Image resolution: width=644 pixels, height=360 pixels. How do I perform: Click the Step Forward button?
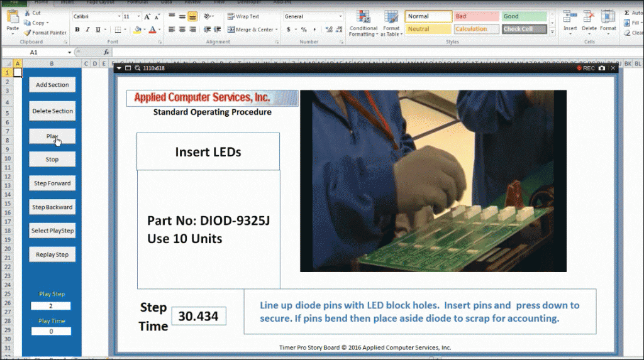click(x=52, y=183)
